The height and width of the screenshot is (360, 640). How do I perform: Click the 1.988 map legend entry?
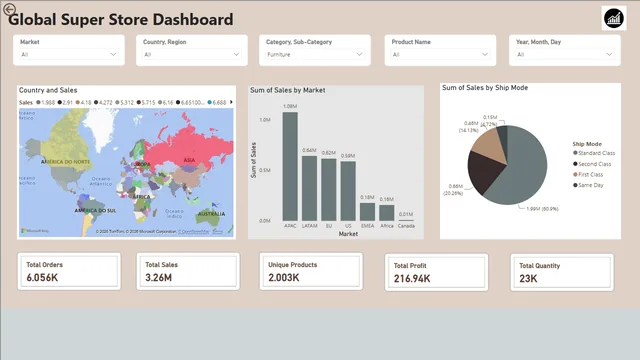pyautogui.click(x=45, y=102)
